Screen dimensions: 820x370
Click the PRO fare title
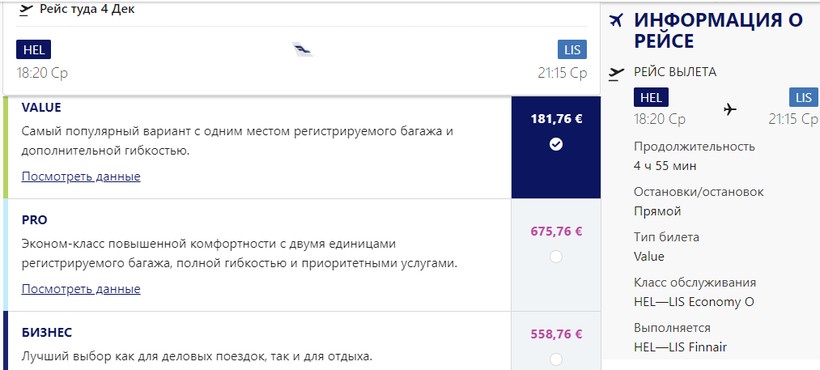[x=35, y=220]
